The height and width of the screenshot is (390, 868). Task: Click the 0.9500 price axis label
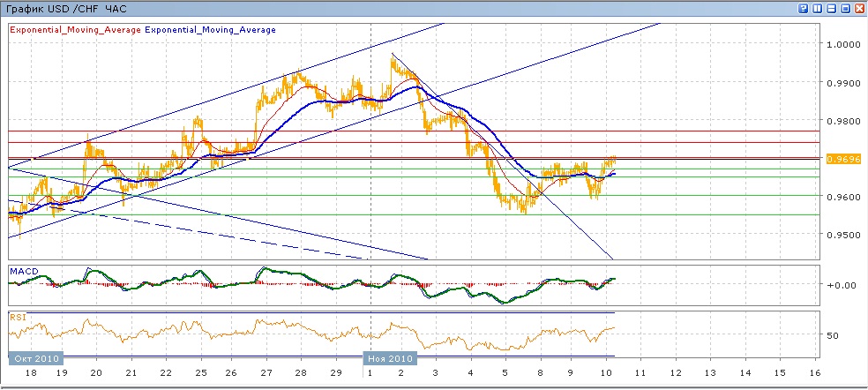[842, 235]
